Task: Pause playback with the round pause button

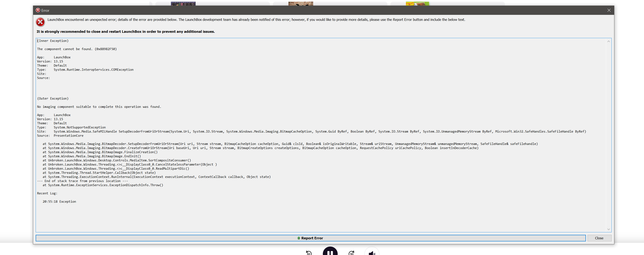Action: [x=330, y=252]
